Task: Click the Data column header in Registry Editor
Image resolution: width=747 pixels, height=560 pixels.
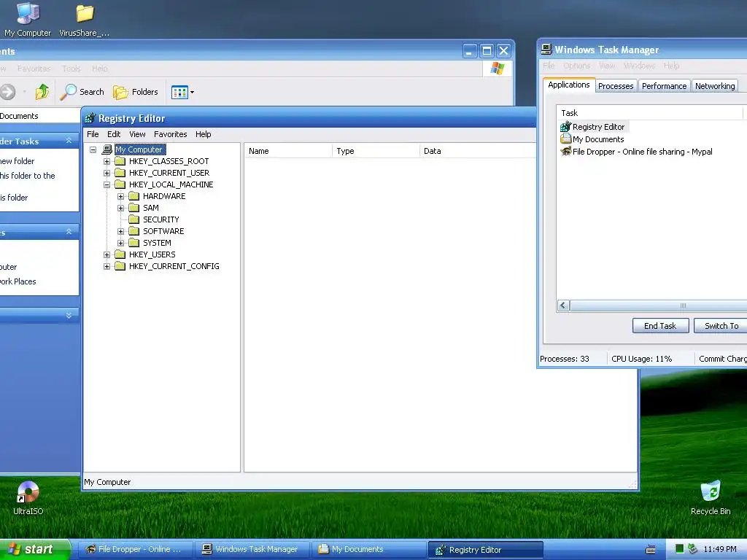Action: pos(478,151)
